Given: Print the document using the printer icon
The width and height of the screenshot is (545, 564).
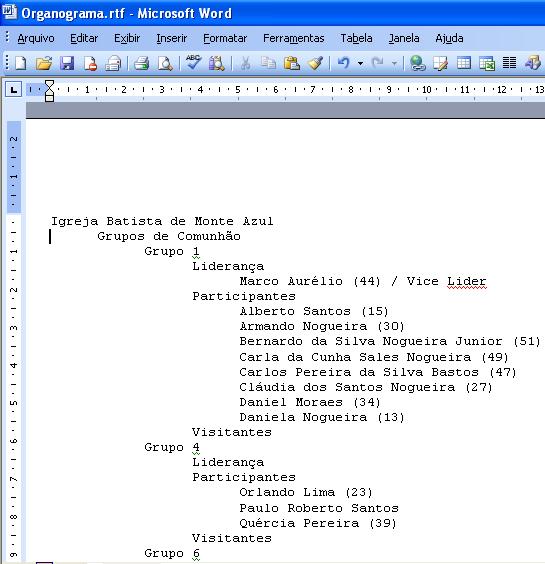Looking at the screenshot, I should [141, 63].
